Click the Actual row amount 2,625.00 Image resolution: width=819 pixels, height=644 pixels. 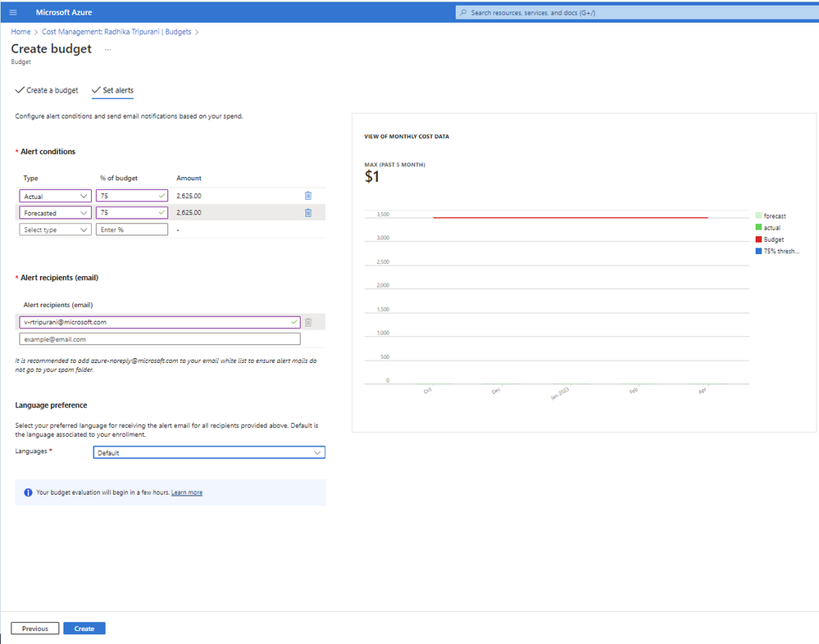(189, 196)
